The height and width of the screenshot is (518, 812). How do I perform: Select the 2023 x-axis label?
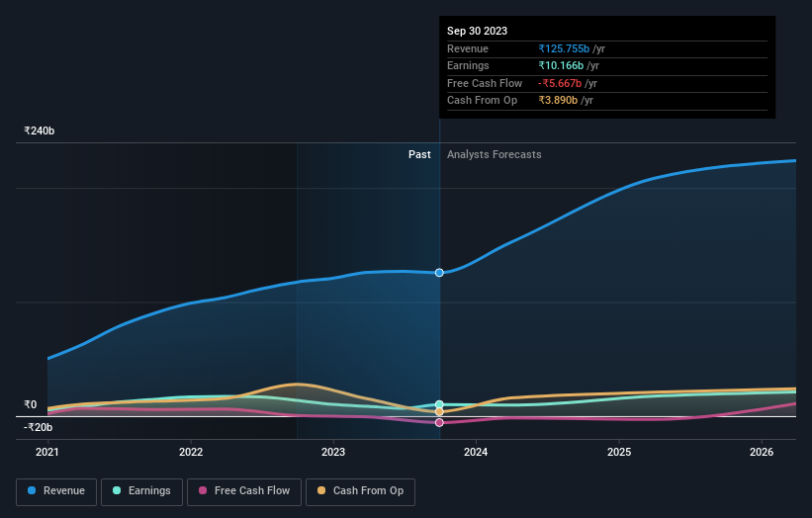tap(333, 452)
